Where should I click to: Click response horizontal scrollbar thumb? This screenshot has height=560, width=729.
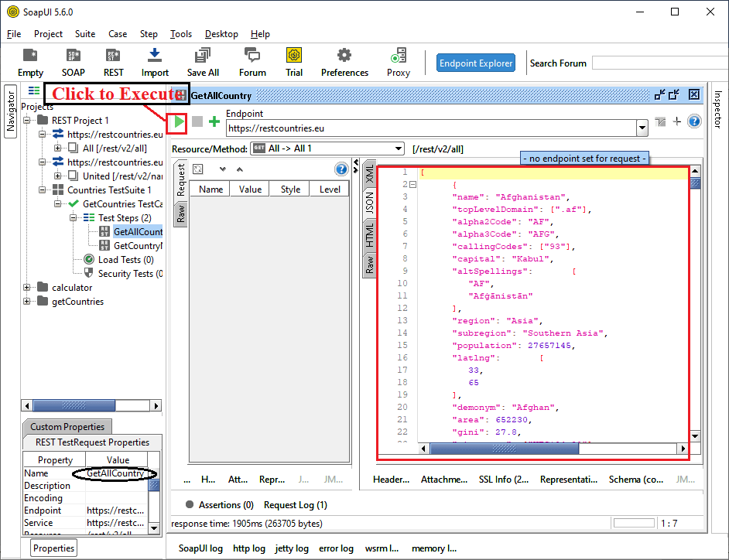(505, 449)
